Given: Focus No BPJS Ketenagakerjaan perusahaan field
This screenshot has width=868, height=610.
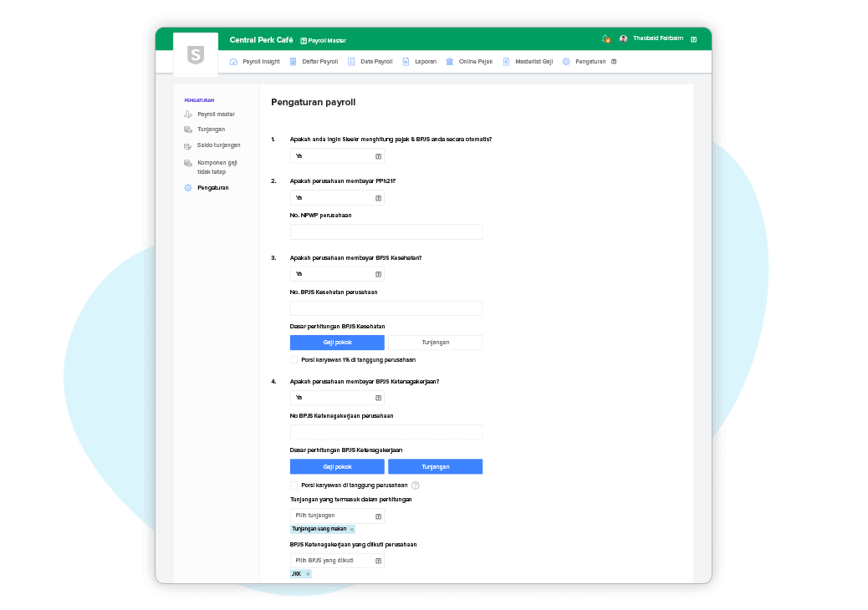Looking at the screenshot, I should [385, 433].
